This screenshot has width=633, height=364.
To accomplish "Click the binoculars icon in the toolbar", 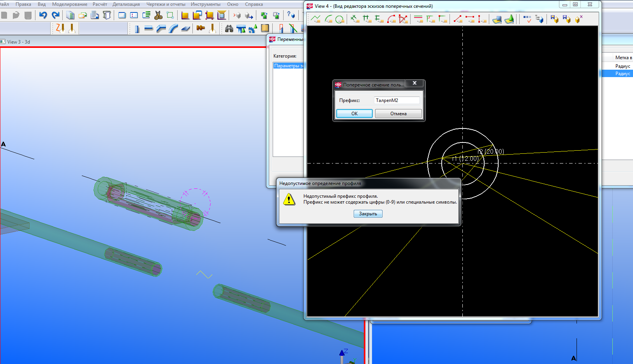I will 229,28.
